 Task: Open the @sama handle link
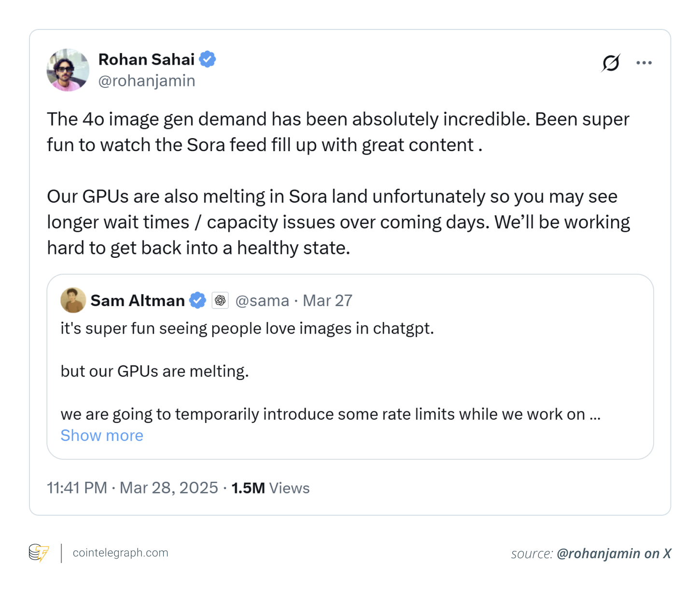tap(262, 300)
